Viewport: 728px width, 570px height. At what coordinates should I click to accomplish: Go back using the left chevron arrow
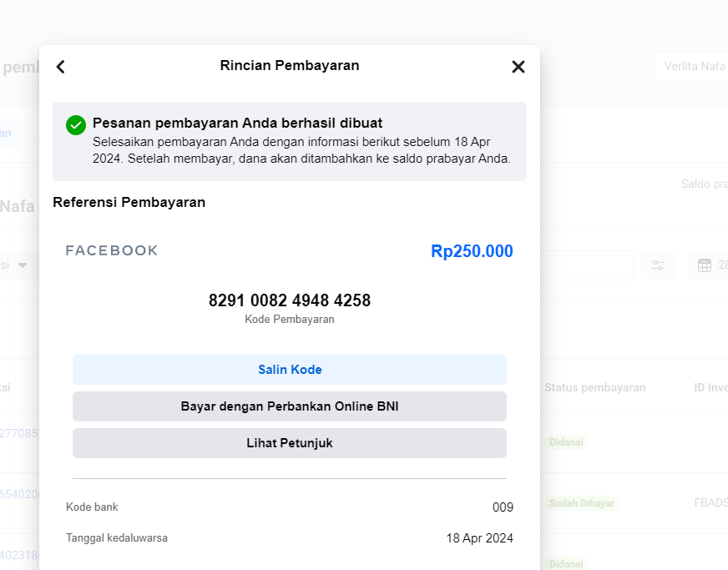60,67
